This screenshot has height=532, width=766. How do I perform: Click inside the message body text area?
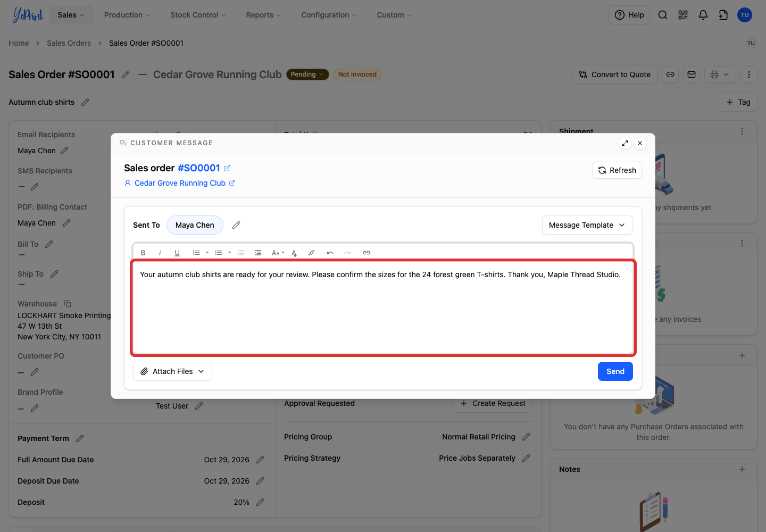pos(384,308)
